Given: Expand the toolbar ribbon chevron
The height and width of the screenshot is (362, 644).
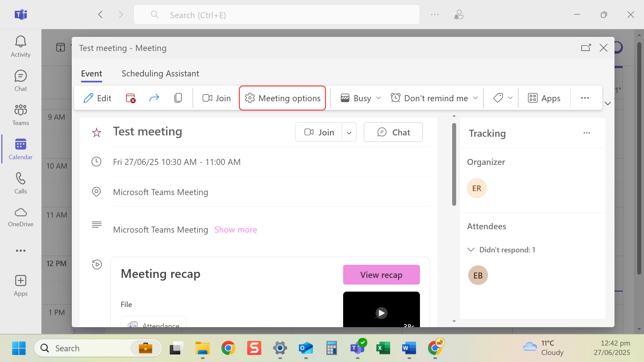Looking at the screenshot, I should coord(608,103).
